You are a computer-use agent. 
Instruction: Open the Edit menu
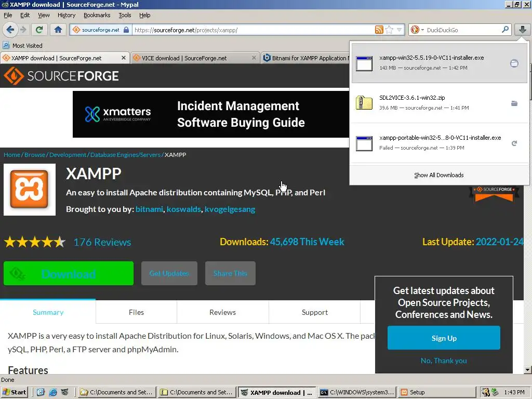click(25, 15)
